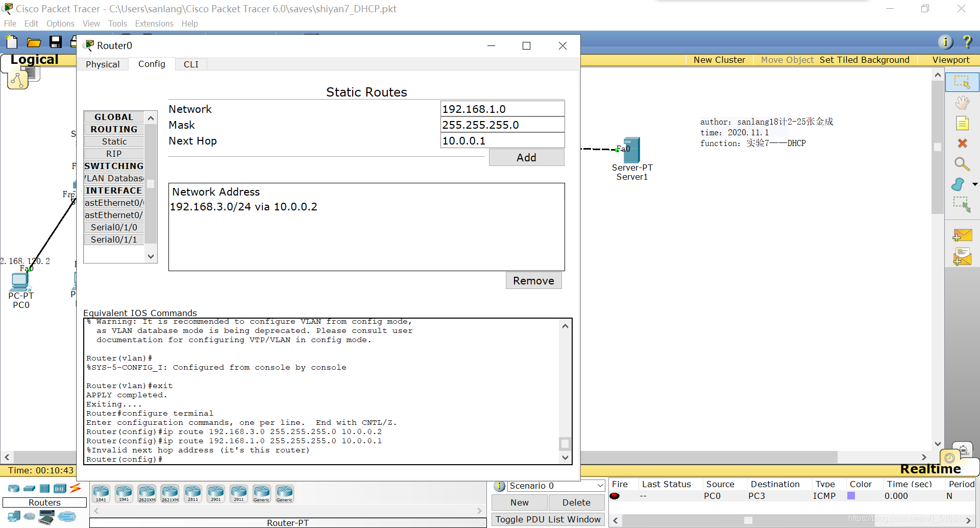Click the Network address input field

pos(502,109)
